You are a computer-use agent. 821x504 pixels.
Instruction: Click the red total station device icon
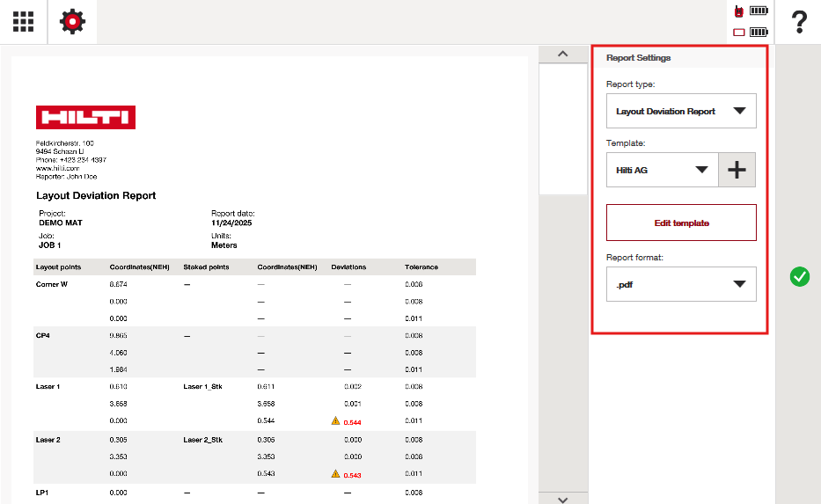click(x=738, y=11)
